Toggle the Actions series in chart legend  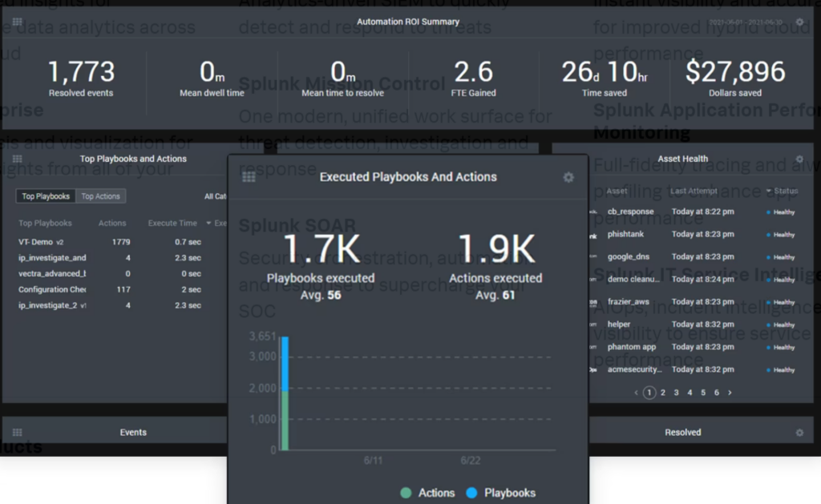click(427, 493)
